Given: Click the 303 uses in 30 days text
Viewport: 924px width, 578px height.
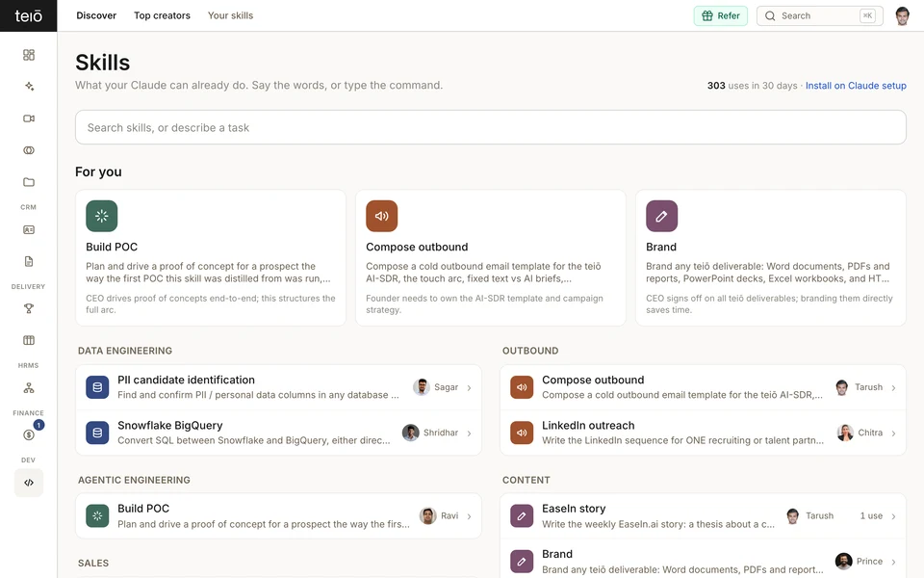Looking at the screenshot, I should point(752,86).
